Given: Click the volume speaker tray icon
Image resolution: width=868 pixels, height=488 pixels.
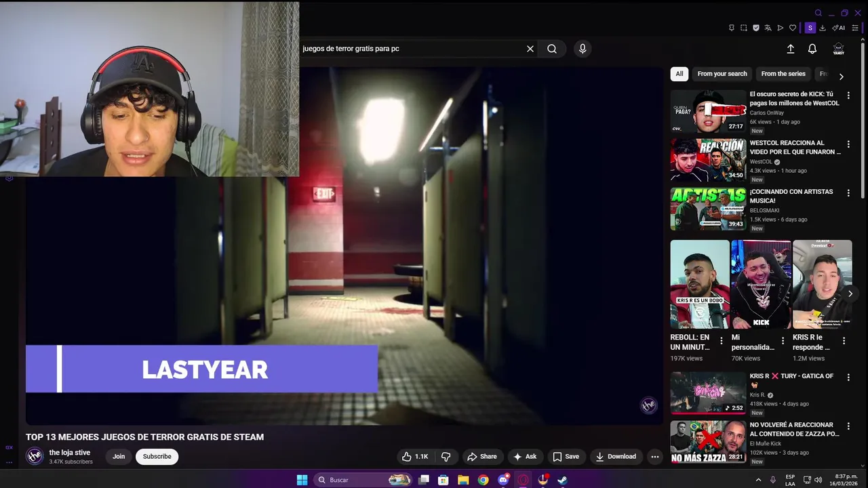Looking at the screenshot, I should point(818,480).
